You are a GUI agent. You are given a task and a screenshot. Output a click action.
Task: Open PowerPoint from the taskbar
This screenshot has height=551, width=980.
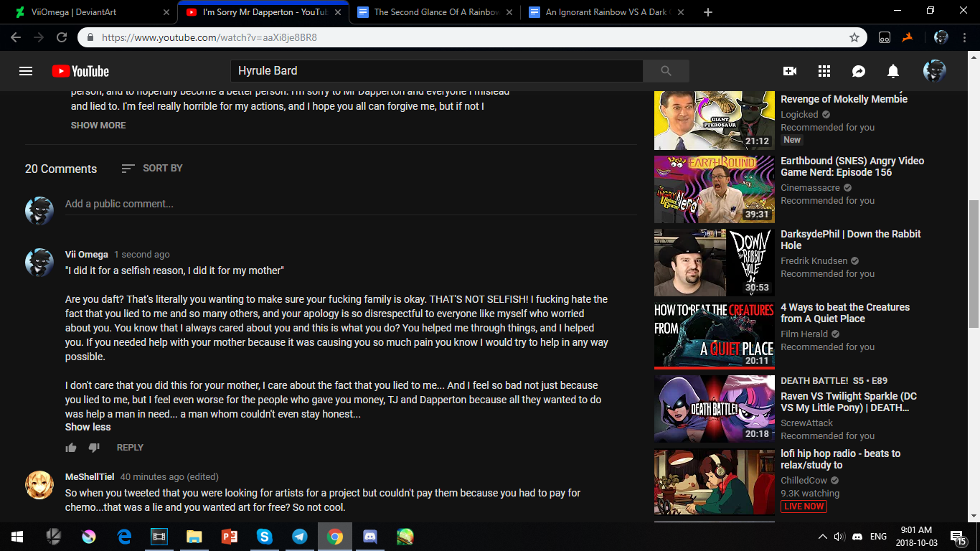point(230,537)
